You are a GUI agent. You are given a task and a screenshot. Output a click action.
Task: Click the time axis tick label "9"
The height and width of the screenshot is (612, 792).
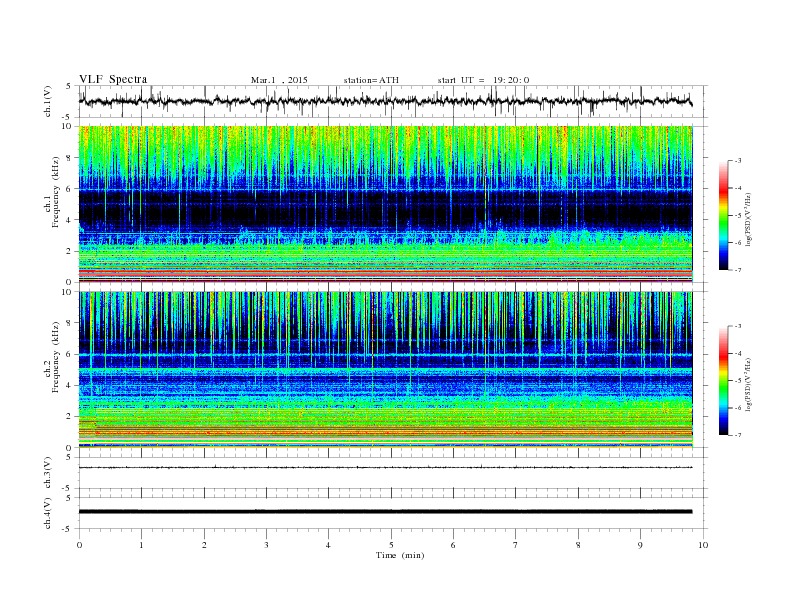pyautogui.click(x=640, y=545)
